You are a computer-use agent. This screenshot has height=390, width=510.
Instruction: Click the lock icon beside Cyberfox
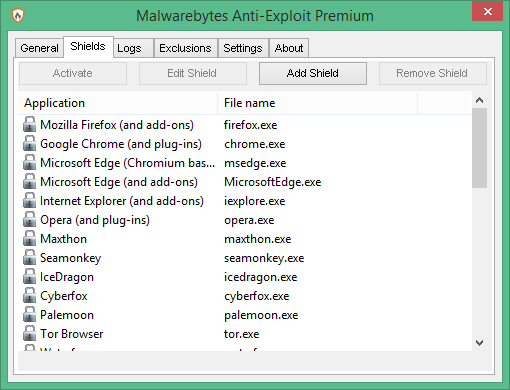(30, 295)
